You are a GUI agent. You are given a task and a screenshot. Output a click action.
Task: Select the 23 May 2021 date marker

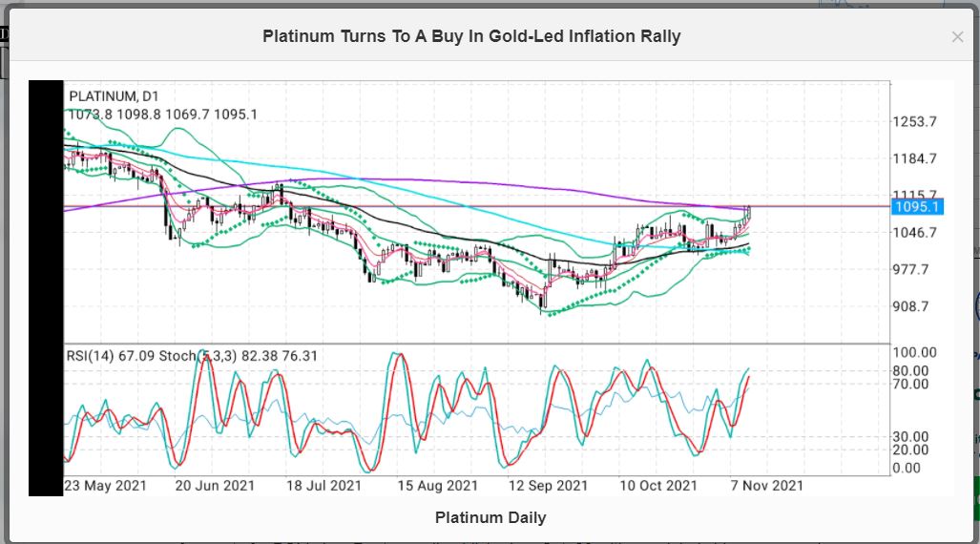pyautogui.click(x=105, y=485)
